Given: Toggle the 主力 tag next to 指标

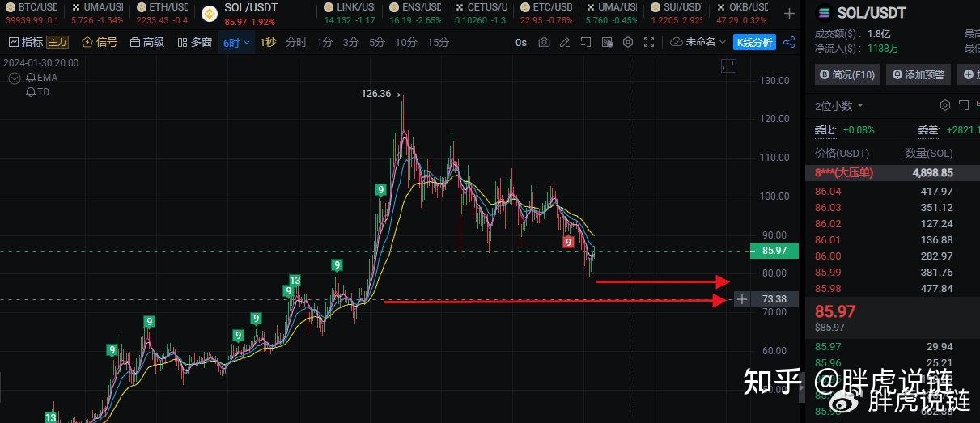Looking at the screenshot, I should (x=57, y=42).
